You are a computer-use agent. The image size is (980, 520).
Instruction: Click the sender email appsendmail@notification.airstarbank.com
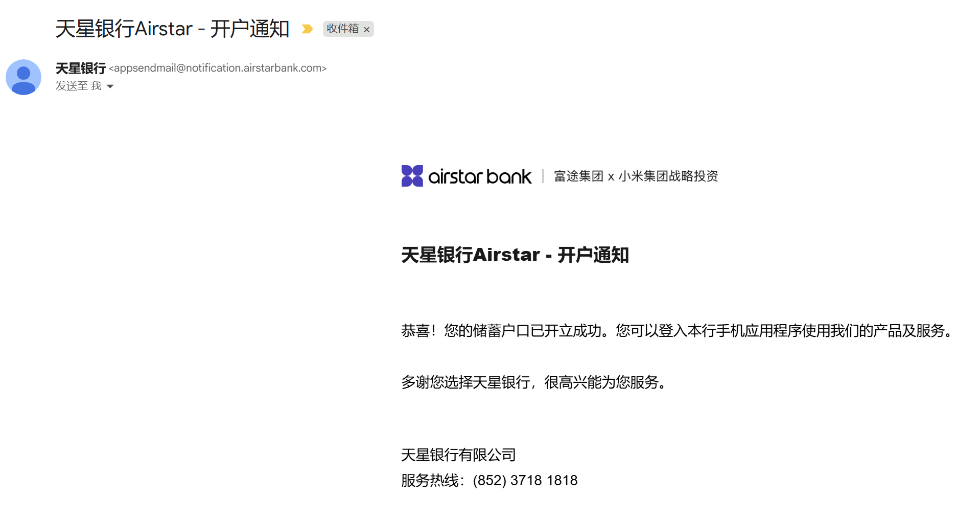(218, 68)
